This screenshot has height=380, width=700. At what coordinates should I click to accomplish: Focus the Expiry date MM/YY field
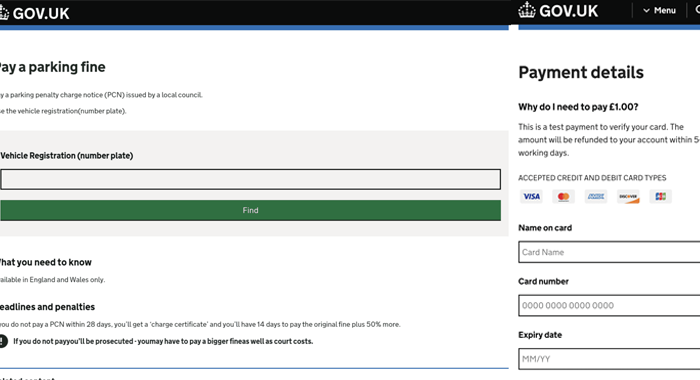click(x=609, y=359)
